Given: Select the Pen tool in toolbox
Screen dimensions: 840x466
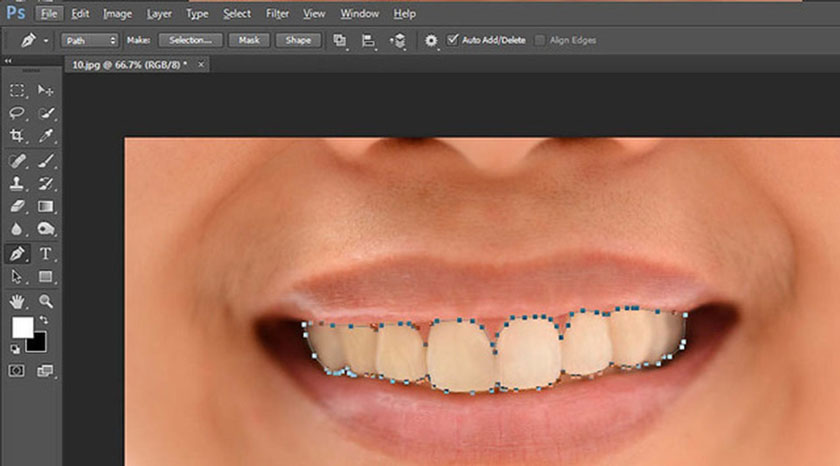Looking at the screenshot, I should click(x=17, y=253).
